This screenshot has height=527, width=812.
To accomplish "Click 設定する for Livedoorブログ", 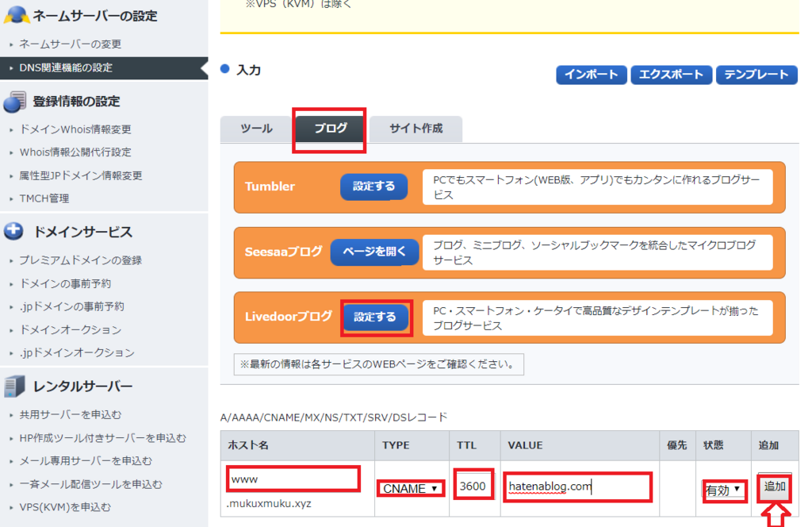I will (375, 317).
